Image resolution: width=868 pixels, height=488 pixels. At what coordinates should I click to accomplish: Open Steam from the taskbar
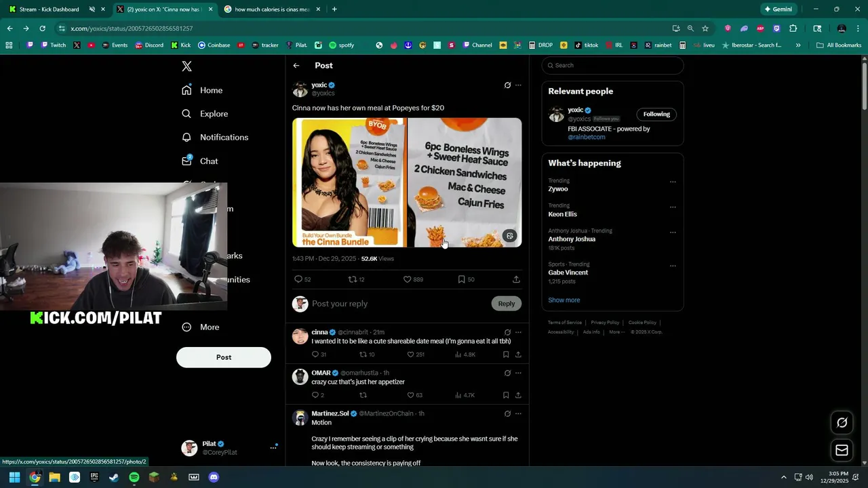(x=114, y=477)
